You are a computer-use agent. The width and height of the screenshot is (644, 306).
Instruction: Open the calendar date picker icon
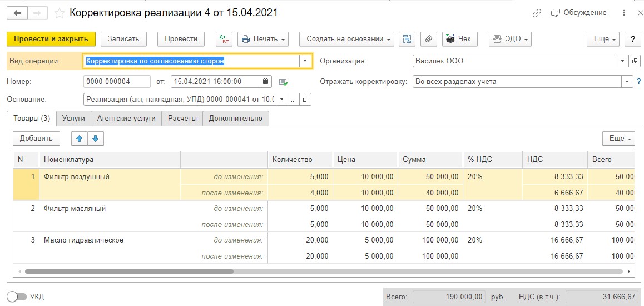(x=266, y=81)
